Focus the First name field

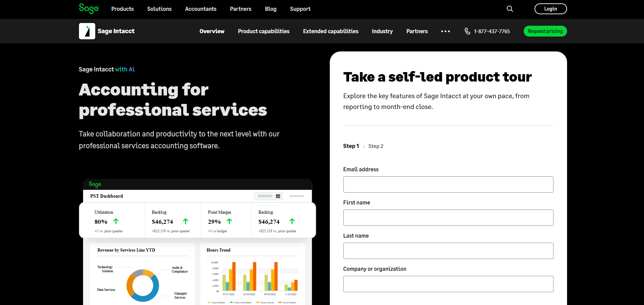tap(448, 218)
